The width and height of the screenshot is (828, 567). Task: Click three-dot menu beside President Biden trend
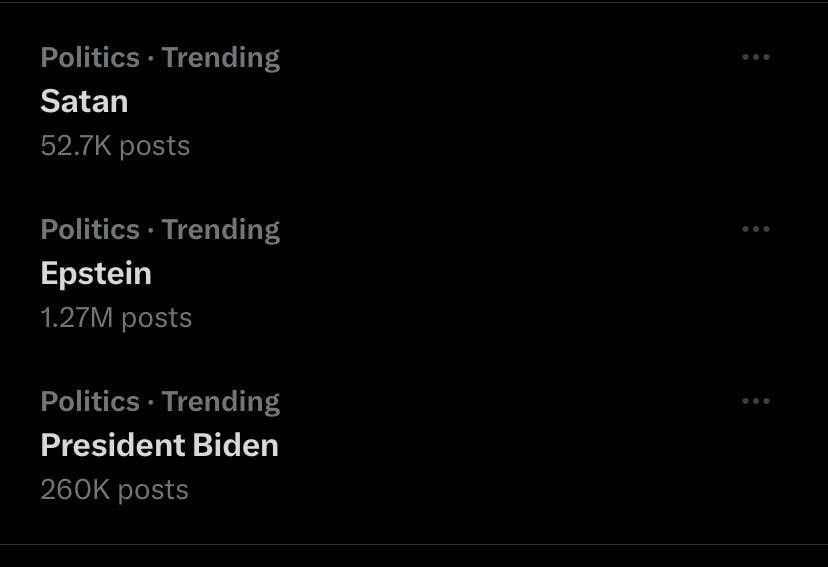755,401
